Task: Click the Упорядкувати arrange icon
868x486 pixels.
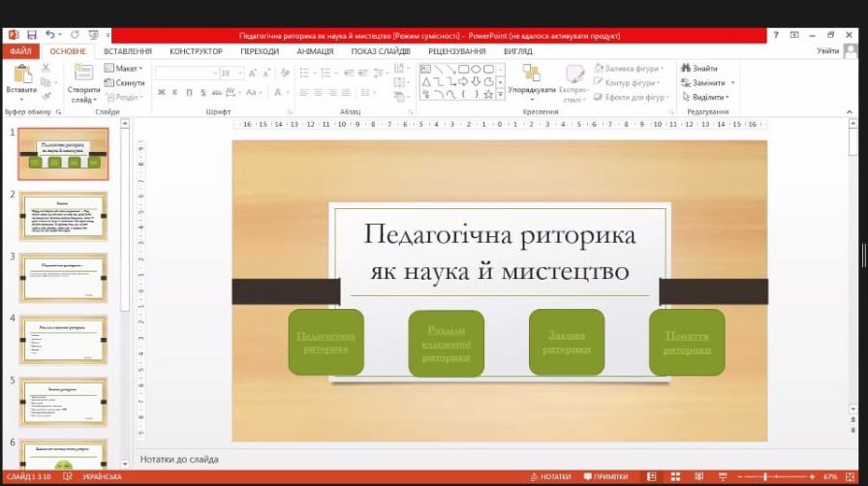Action: pos(532,77)
